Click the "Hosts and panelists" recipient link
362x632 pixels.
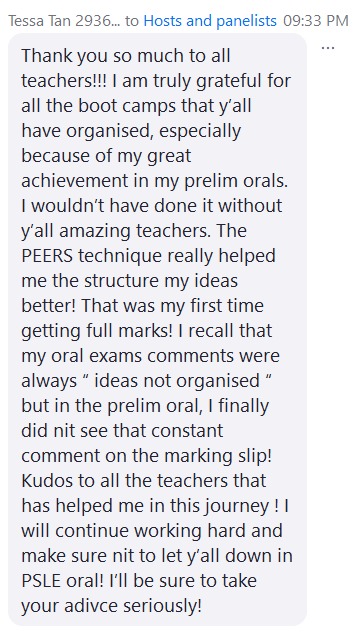click(210, 21)
